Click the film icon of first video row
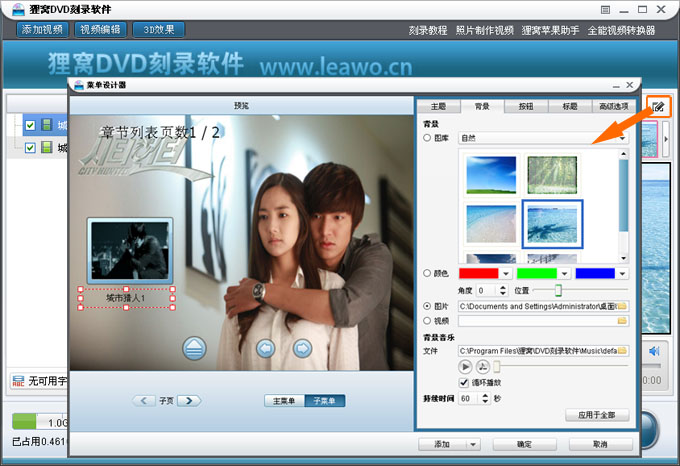 [x=46, y=125]
